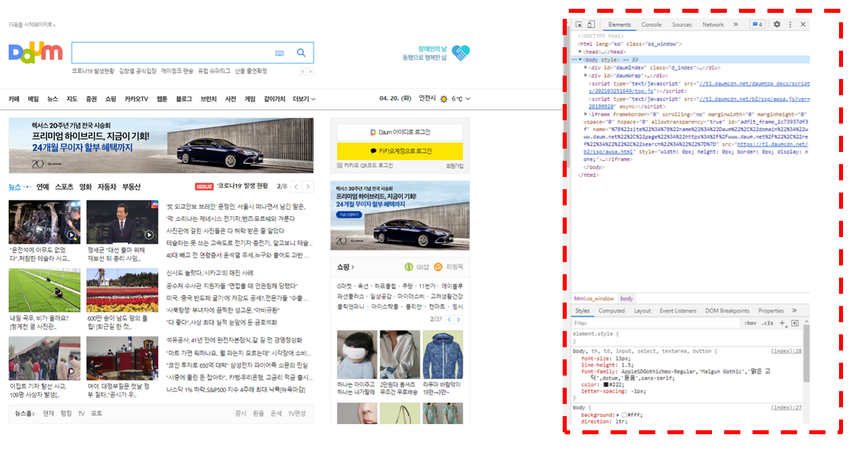868x468 pixels.
Task: Toggle the device toolbar in DevTools
Action: (x=591, y=24)
